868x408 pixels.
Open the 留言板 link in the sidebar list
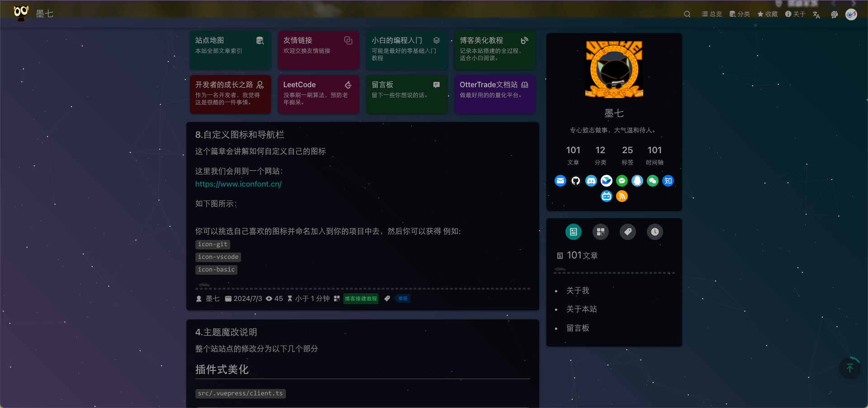(579, 328)
